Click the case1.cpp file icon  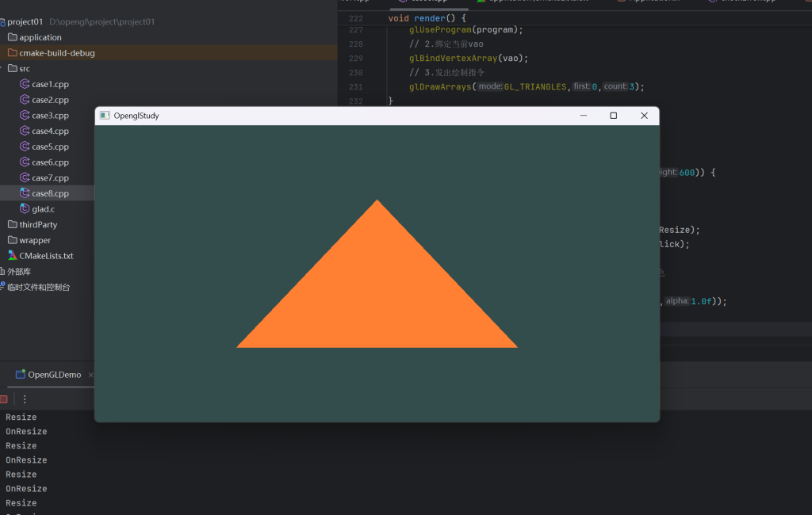25,84
